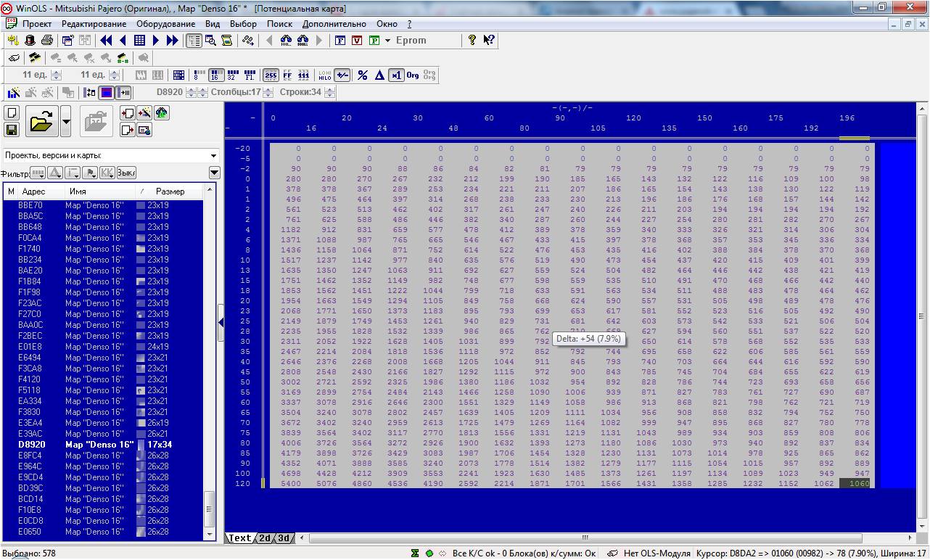Click the context help arrow icon

[x=489, y=41]
